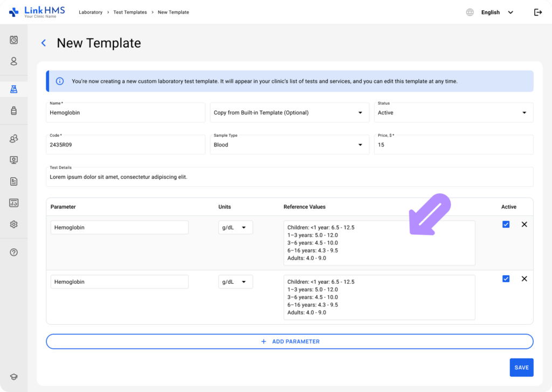The height and width of the screenshot is (392, 552).
Task: Click the ADD PARAMETER button
Action: pyautogui.click(x=289, y=341)
